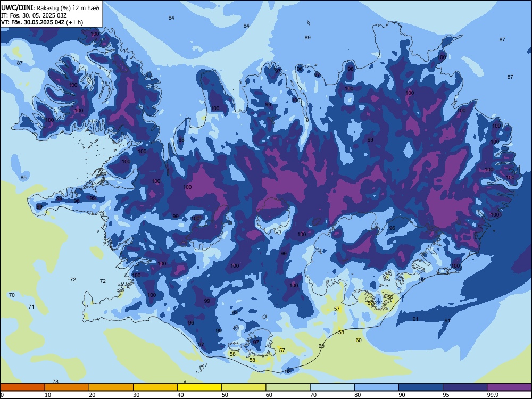This screenshot has height=399, width=532.
Task: Click the 20–30% amber legend swatch
Action: 111,387
